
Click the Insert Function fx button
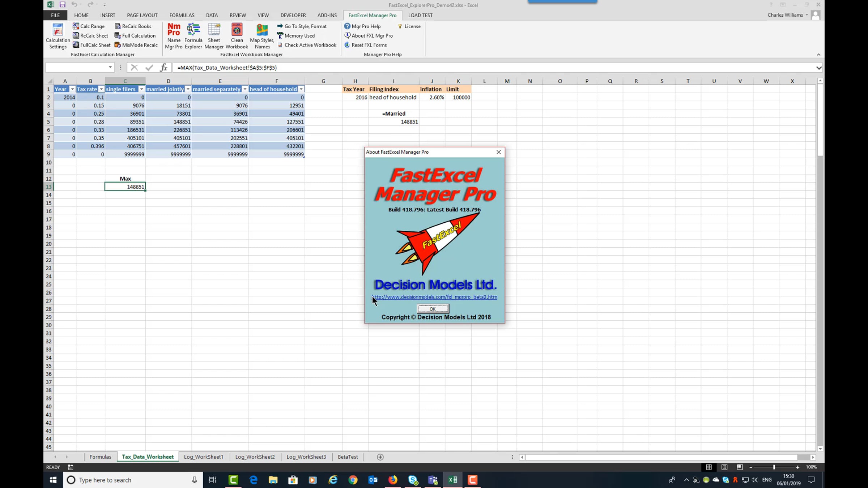[164, 68]
